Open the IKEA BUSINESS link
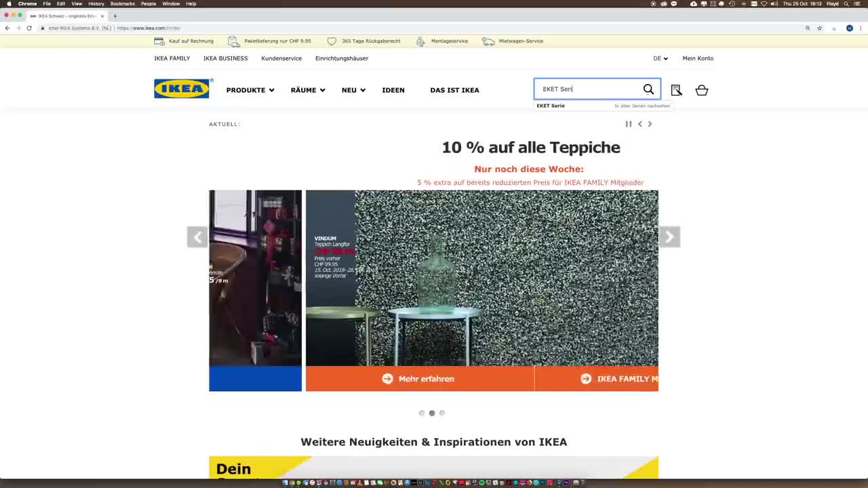Image resolution: width=868 pixels, height=488 pixels. point(226,58)
